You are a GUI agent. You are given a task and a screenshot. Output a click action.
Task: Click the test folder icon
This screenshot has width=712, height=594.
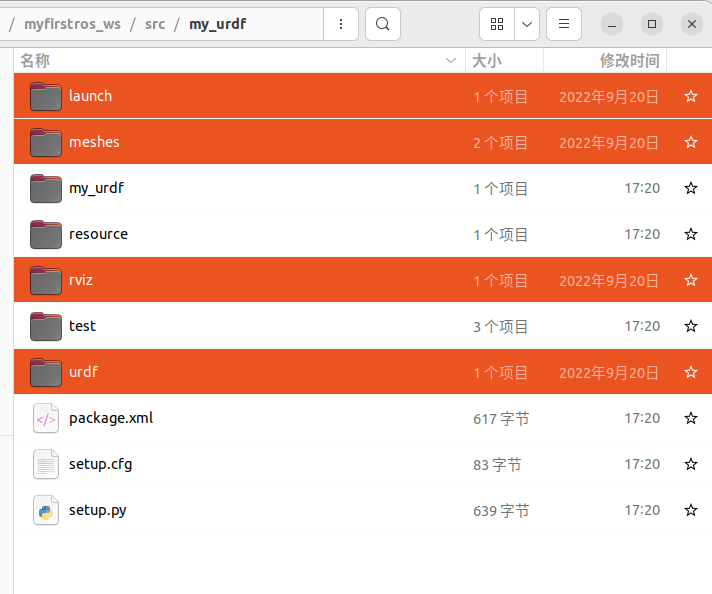coord(46,326)
